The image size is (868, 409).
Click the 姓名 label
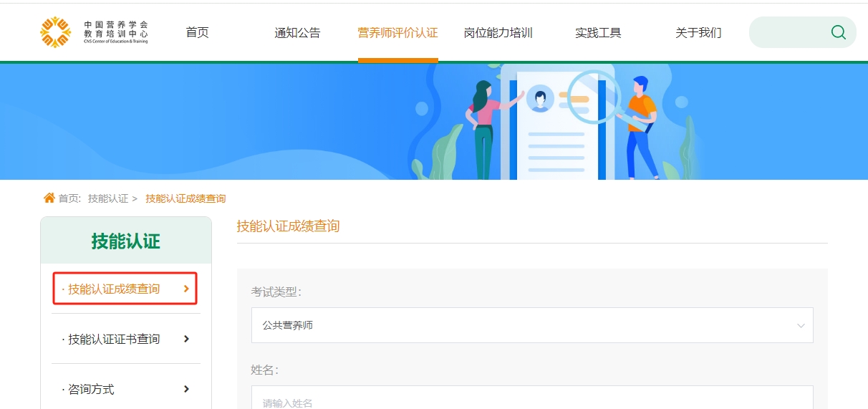tap(264, 370)
